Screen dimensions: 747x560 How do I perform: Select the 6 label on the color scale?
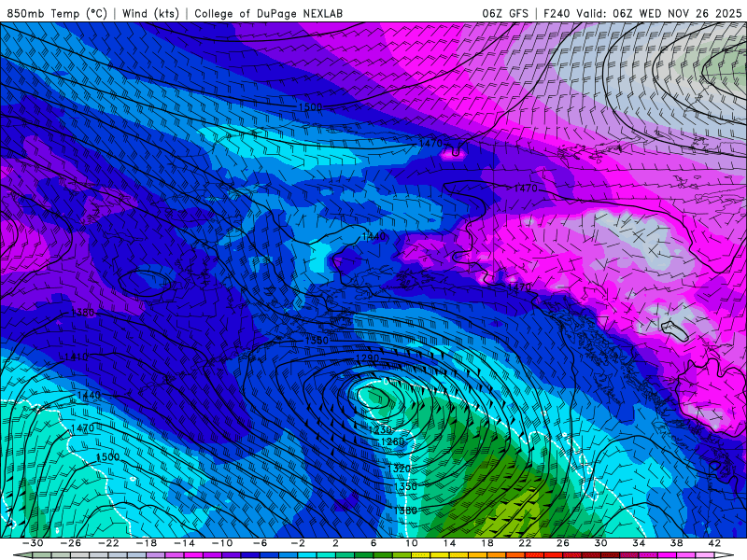click(373, 543)
